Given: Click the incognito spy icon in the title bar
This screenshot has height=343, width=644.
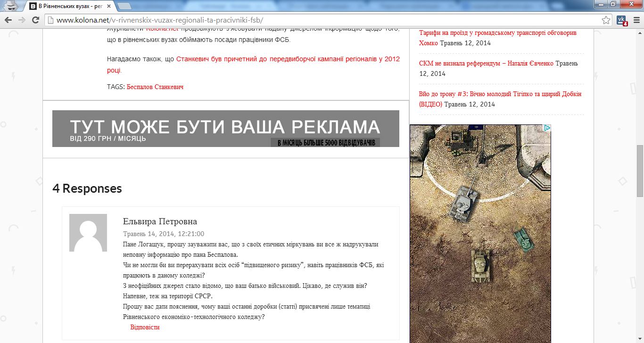Looking at the screenshot, I should [x=10, y=5].
